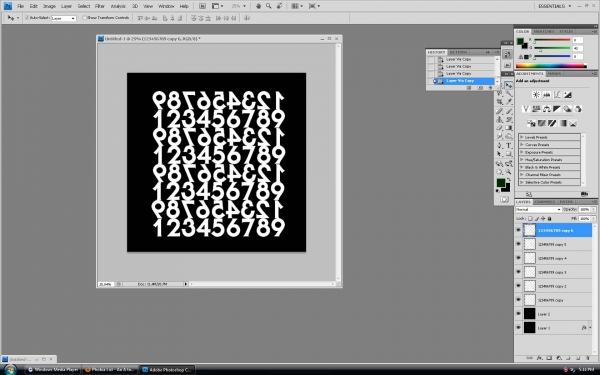Hide the 'copy 5' layer
The width and height of the screenshot is (600, 375).
(x=518, y=244)
